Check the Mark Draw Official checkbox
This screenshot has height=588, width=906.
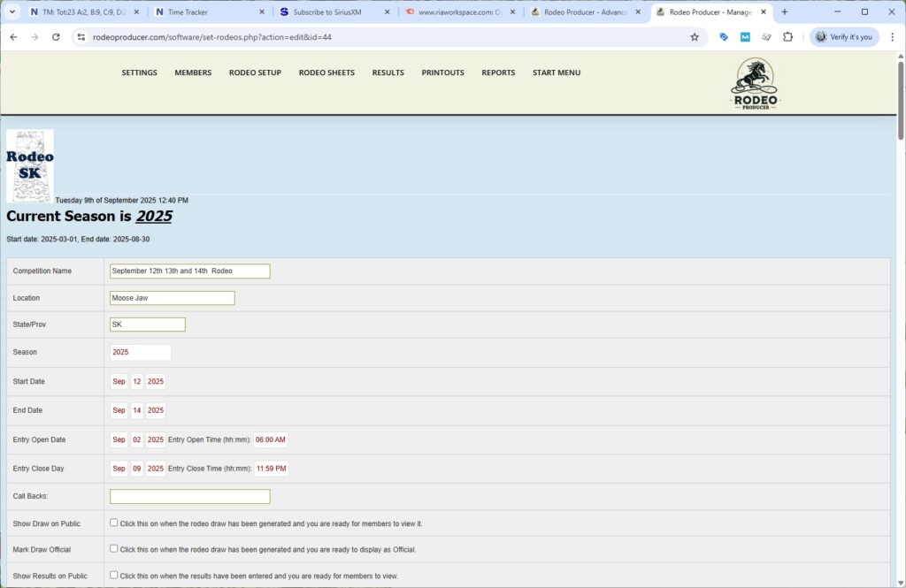[x=113, y=548]
